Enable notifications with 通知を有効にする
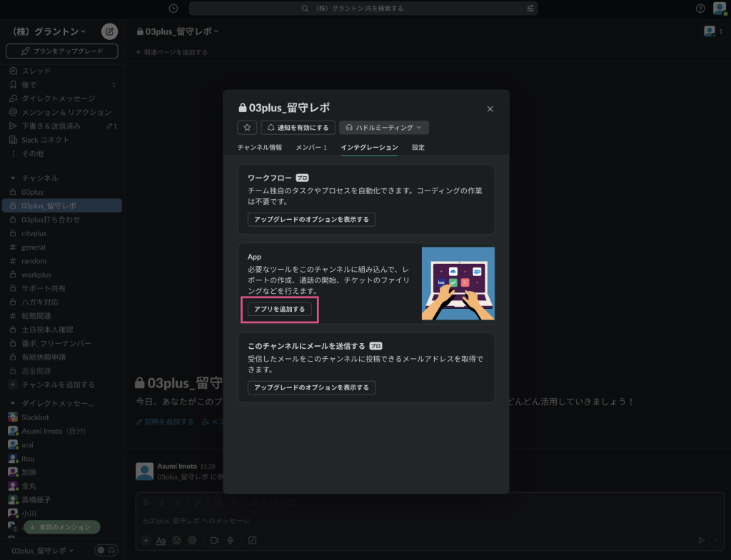Viewport: 731px width, 560px height. click(x=298, y=128)
